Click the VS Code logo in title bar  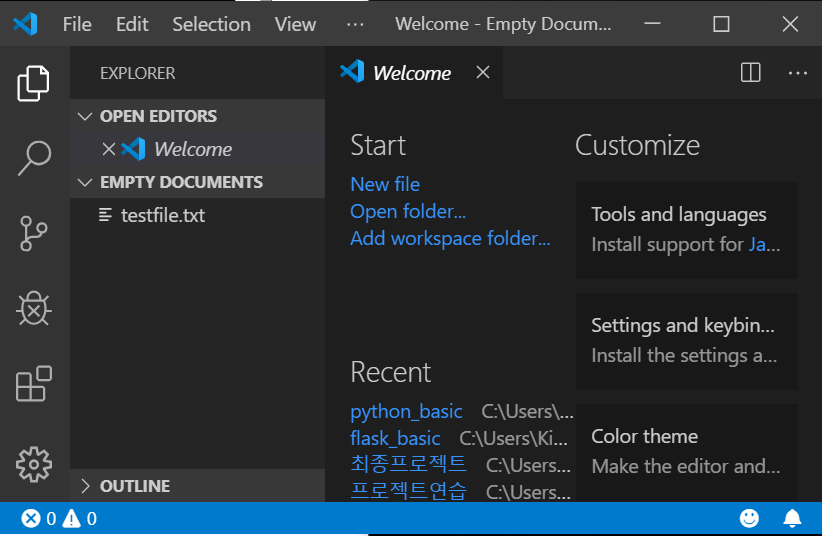tap(25, 24)
